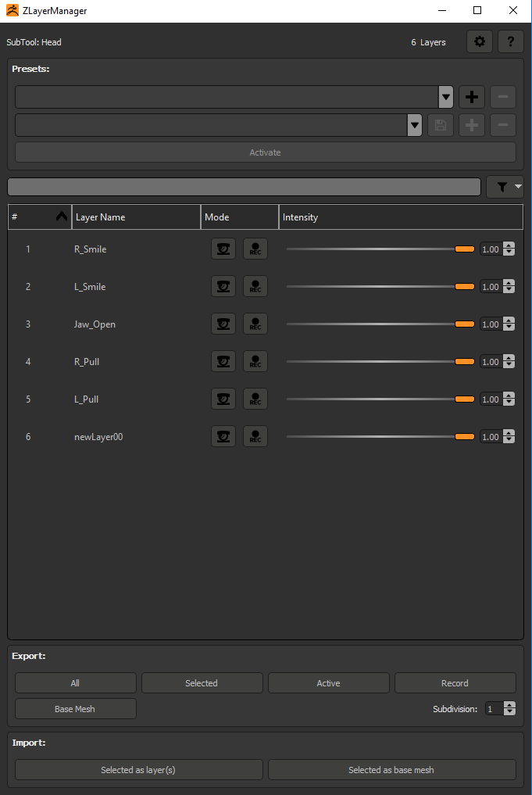Image resolution: width=532 pixels, height=795 pixels.
Task: Enable REC mode on R_Pull layer
Action: (255, 361)
